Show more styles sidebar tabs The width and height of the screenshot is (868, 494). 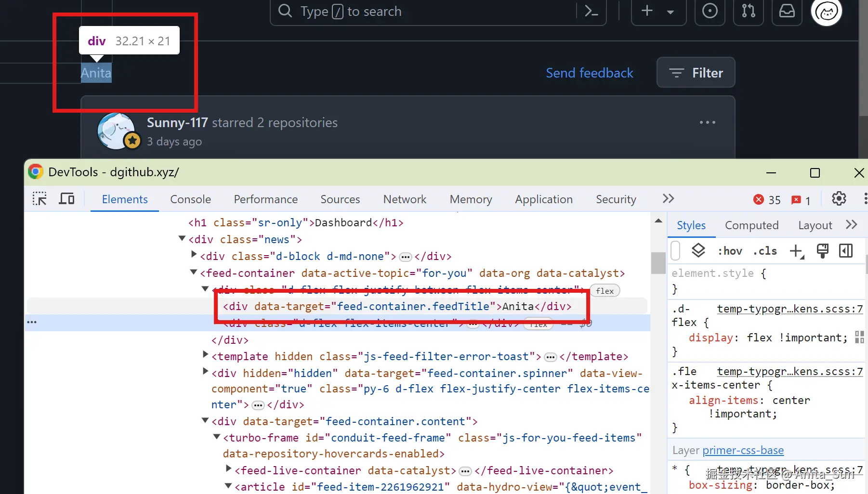(x=851, y=225)
